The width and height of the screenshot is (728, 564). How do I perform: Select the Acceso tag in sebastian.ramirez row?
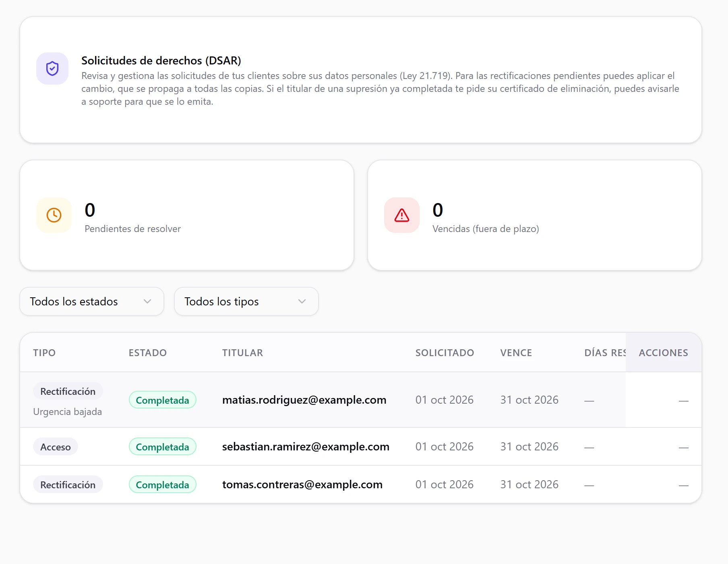(x=56, y=447)
